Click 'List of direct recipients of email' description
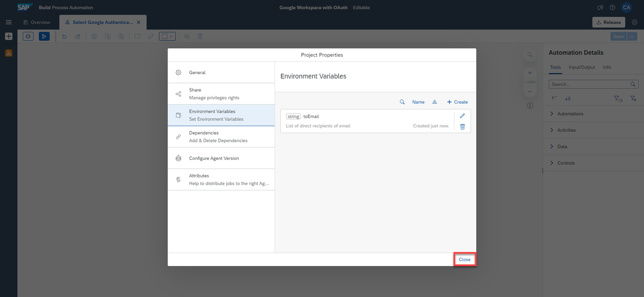This screenshot has height=297, width=644. click(x=318, y=126)
